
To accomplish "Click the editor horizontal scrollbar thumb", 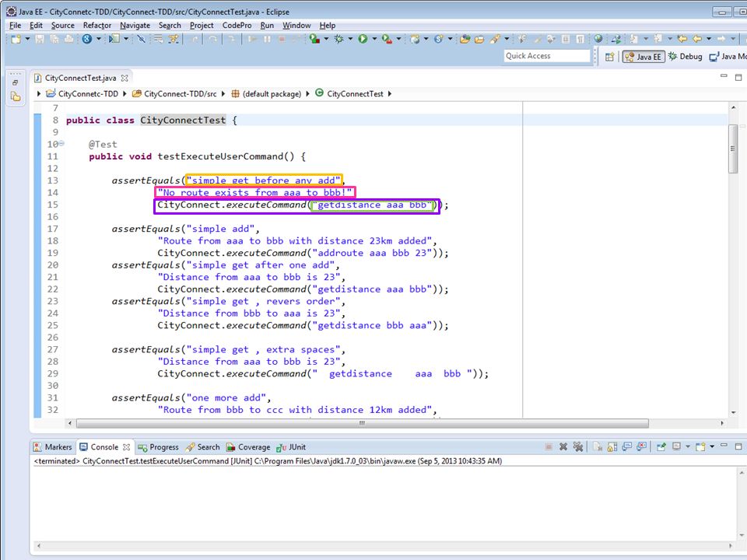I will (x=363, y=423).
